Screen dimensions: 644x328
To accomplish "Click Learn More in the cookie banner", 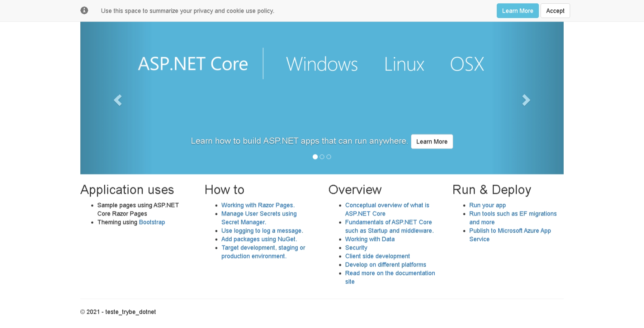I will [x=518, y=11].
